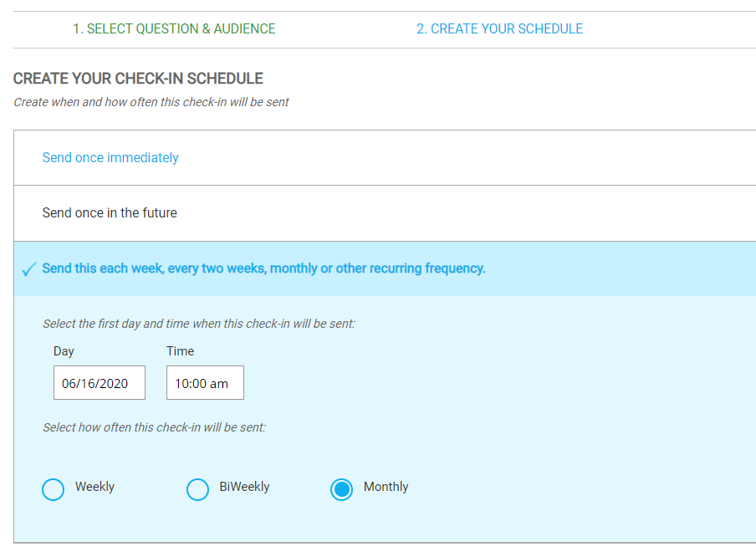Click the "Weekly" label text

[94, 486]
